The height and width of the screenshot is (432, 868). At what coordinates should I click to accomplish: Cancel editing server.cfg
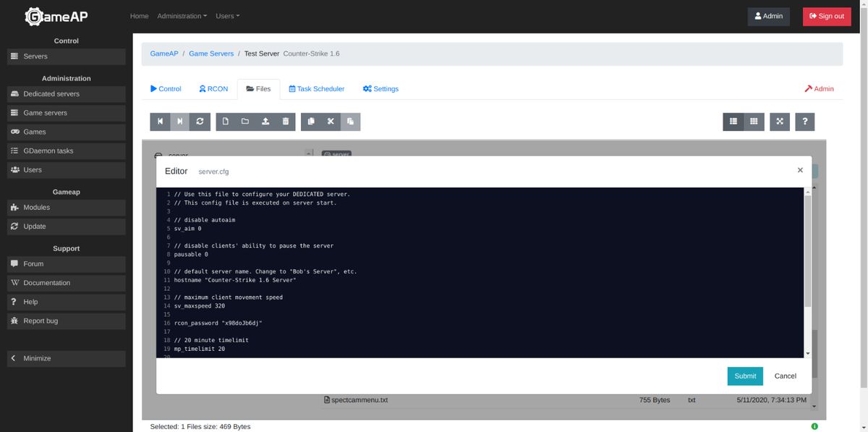click(x=785, y=376)
